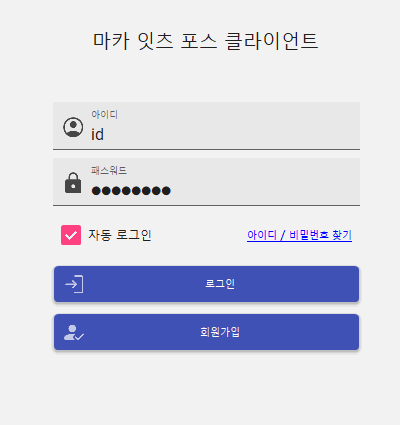Click the masked password dots
400x425 pixels.
tap(131, 191)
